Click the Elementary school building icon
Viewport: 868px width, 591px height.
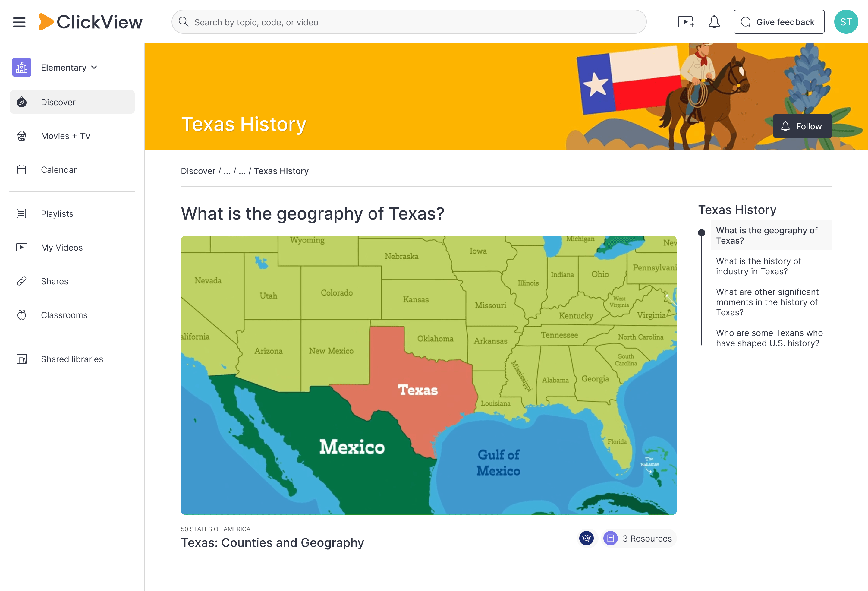click(x=22, y=67)
